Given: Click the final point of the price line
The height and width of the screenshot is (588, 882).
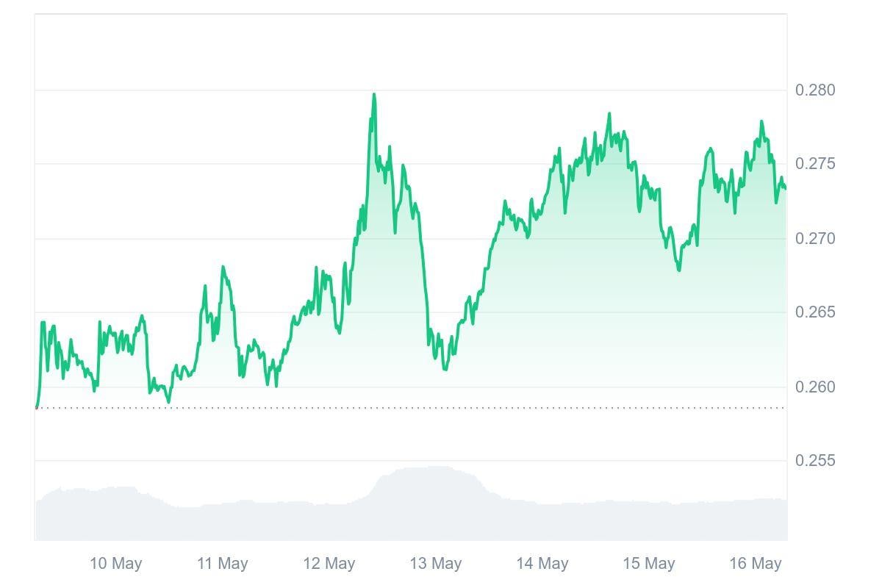Looking at the screenshot, I should [x=785, y=188].
